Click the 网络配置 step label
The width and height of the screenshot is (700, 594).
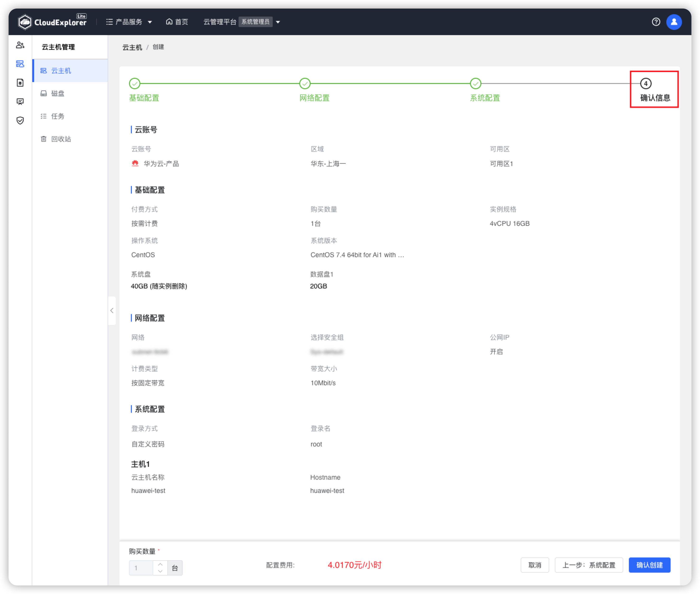[314, 98]
